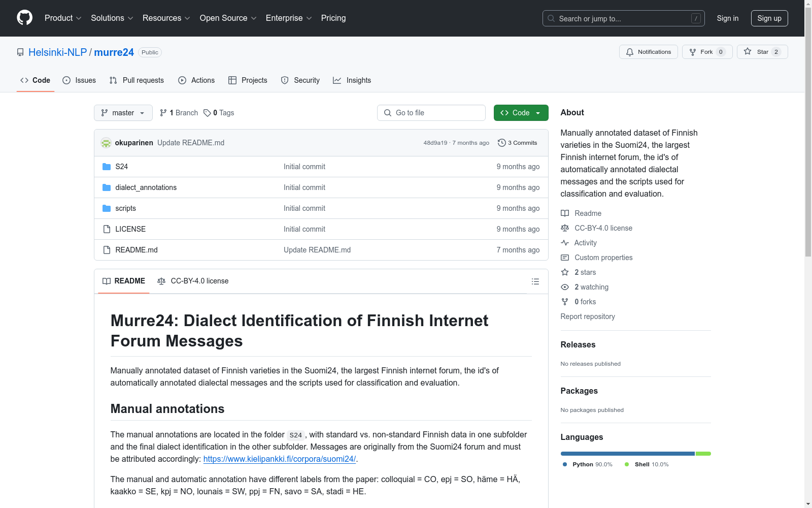Select the CC-BY-4.0 license tab
812x508 pixels.
coord(193,281)
